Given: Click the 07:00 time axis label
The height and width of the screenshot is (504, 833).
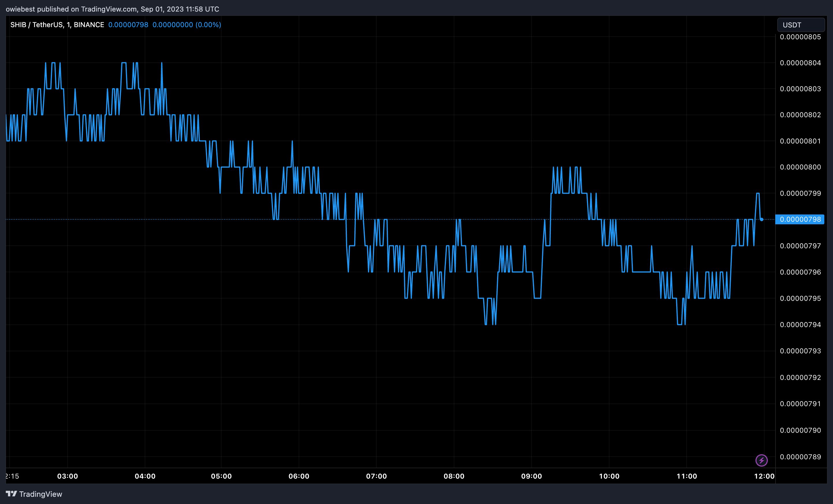Looking at the screenshot, I should [376, 476].
